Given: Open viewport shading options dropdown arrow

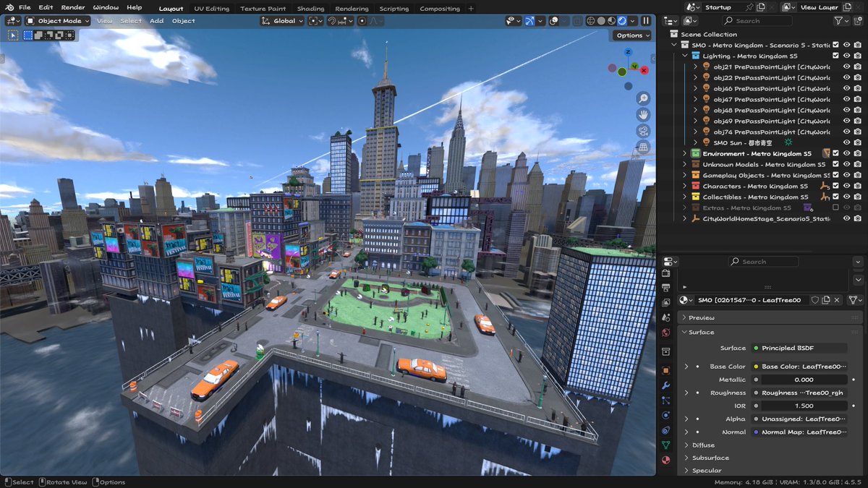Looking at the screenshot, I should pyautogui.click(x=632, y=21).
